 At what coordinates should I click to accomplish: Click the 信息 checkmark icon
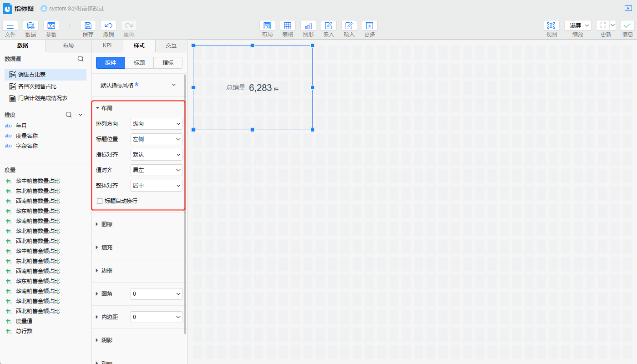(x=627, y=26)
